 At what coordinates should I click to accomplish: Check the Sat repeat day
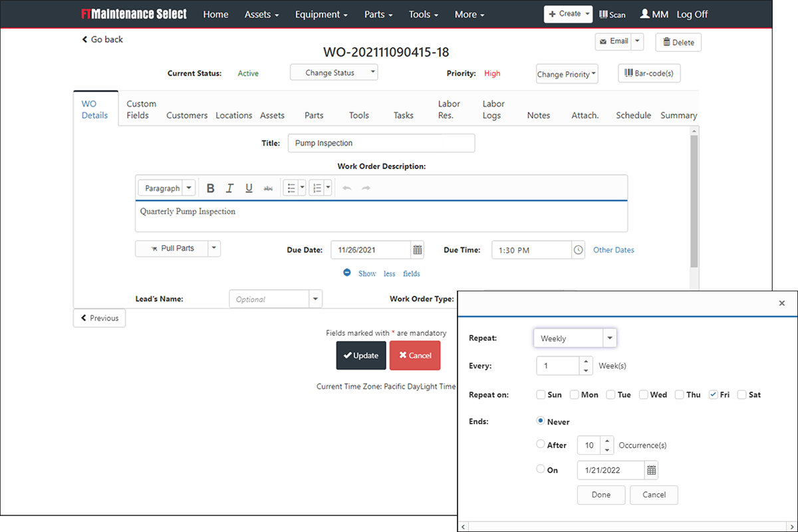click(x=742, y=394)
